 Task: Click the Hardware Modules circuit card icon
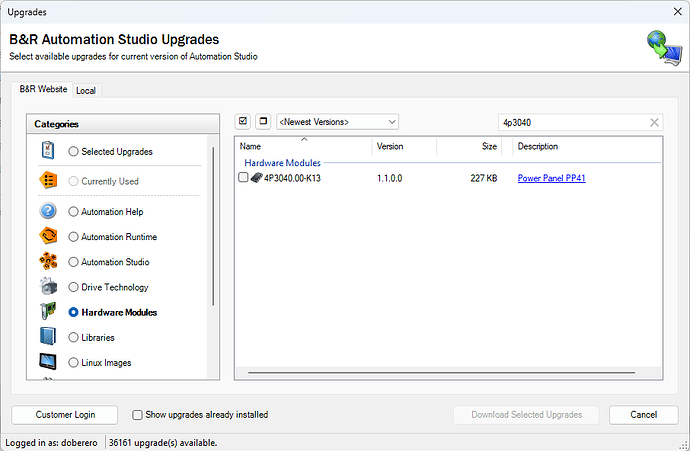[48, 311]
